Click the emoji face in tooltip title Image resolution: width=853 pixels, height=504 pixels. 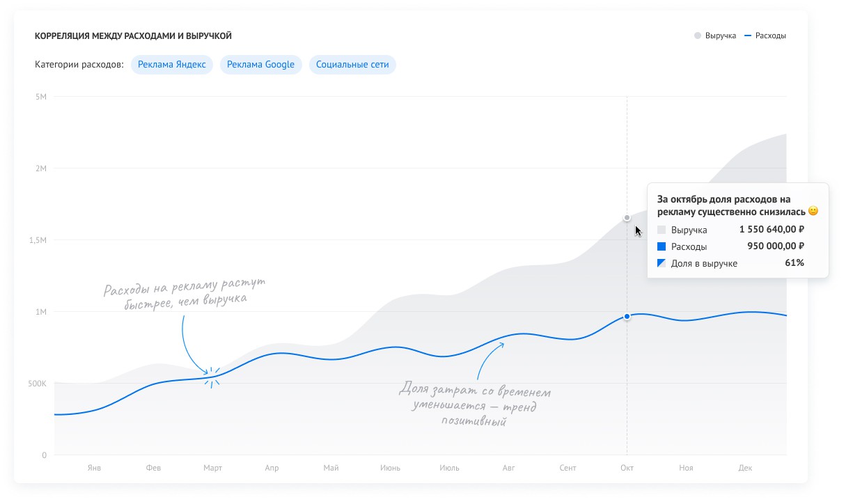(813, 211)
